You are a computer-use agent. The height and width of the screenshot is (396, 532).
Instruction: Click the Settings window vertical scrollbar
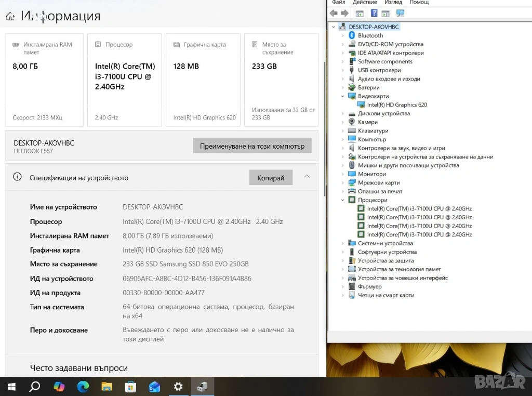325,156
